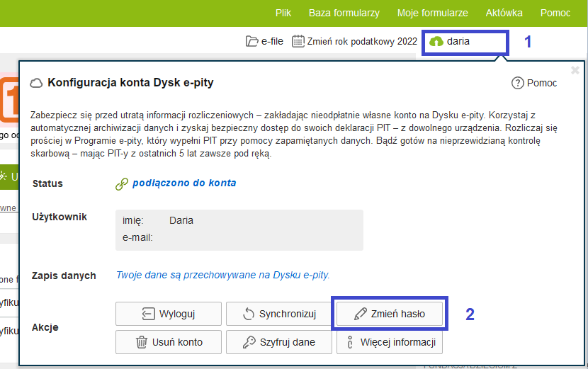Open the Pomoc menu in top bar
This screenshot has width=588, height=369.
click(x=555, y=13)
